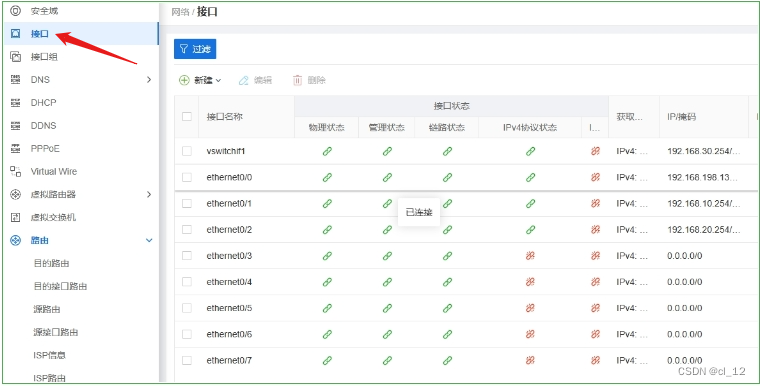Viewport: 760px width, 386px height.
Task: Open the 安全域 security zone menu item
Action: point(45,11)
